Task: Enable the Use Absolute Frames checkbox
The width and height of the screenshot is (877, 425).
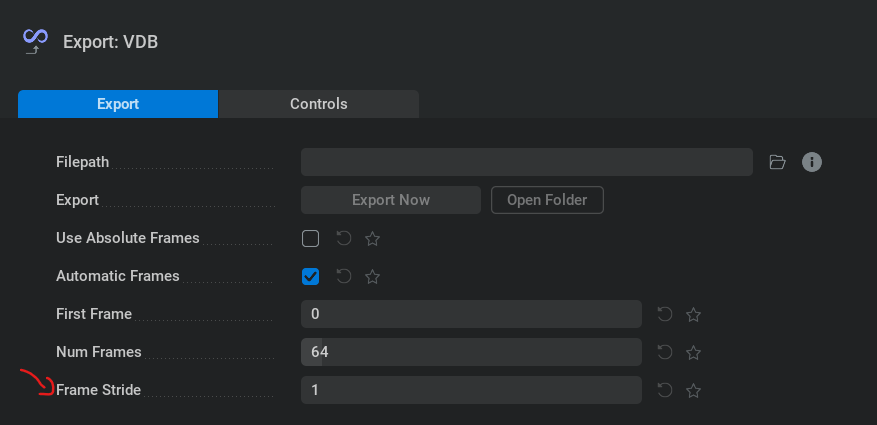Action: coord(311,239)
